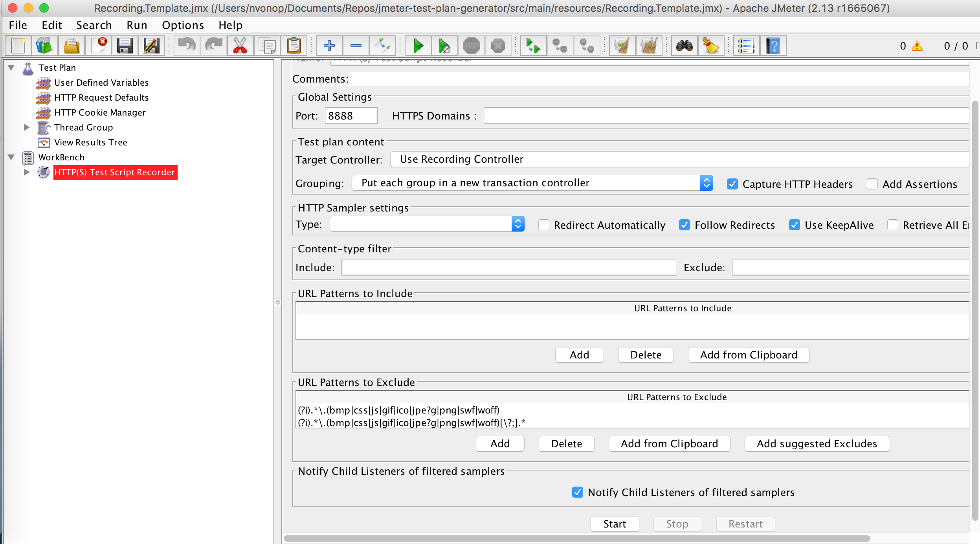
Task: Open the Help menu
Action: point(230,25)
